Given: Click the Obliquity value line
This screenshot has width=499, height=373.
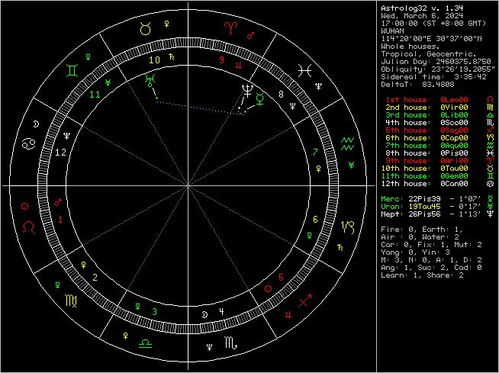Looking at the screenshot, I should [438, 69].
